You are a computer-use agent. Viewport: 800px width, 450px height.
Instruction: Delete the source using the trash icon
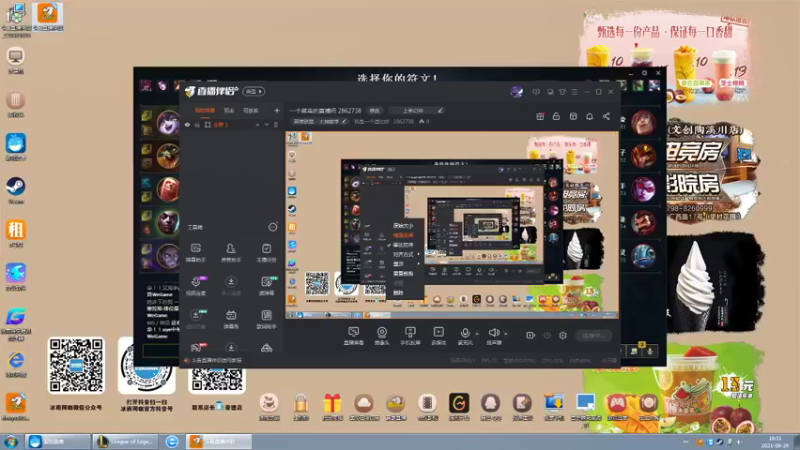click(x=276, y=124)
